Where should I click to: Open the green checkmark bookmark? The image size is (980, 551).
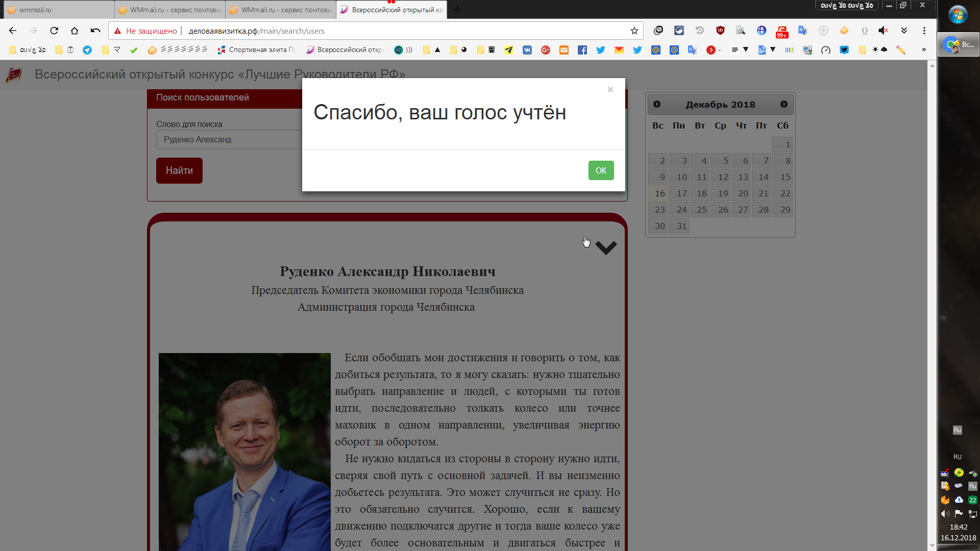134,50
